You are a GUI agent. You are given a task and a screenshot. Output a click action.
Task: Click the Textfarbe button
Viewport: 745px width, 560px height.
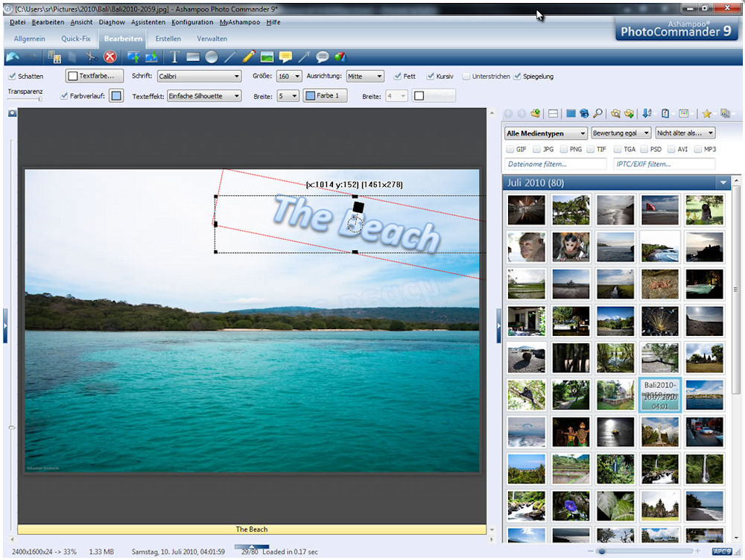coord(95,77)
